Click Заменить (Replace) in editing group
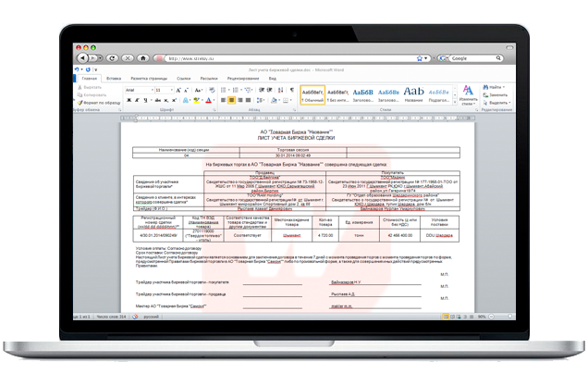 click(496, 95)
